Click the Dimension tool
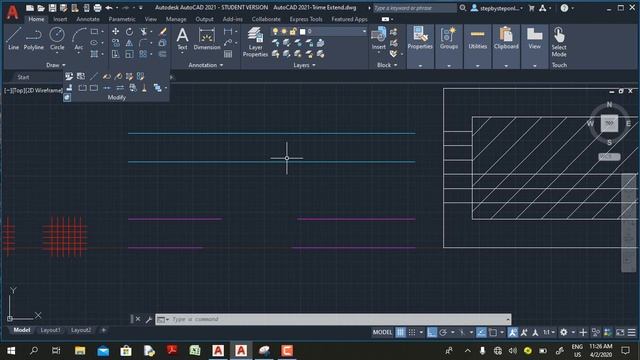 207,39
